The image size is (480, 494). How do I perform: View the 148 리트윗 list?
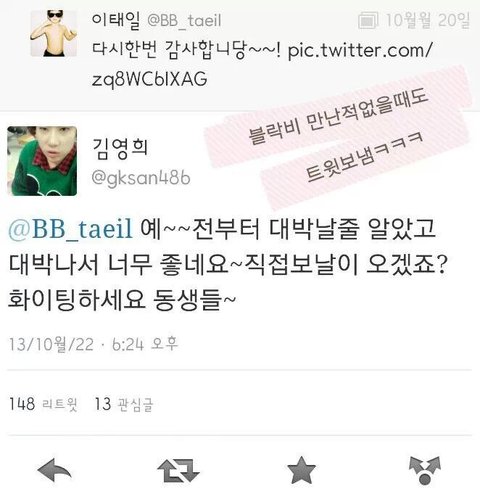pyautogui.click(x=43, y=404)
